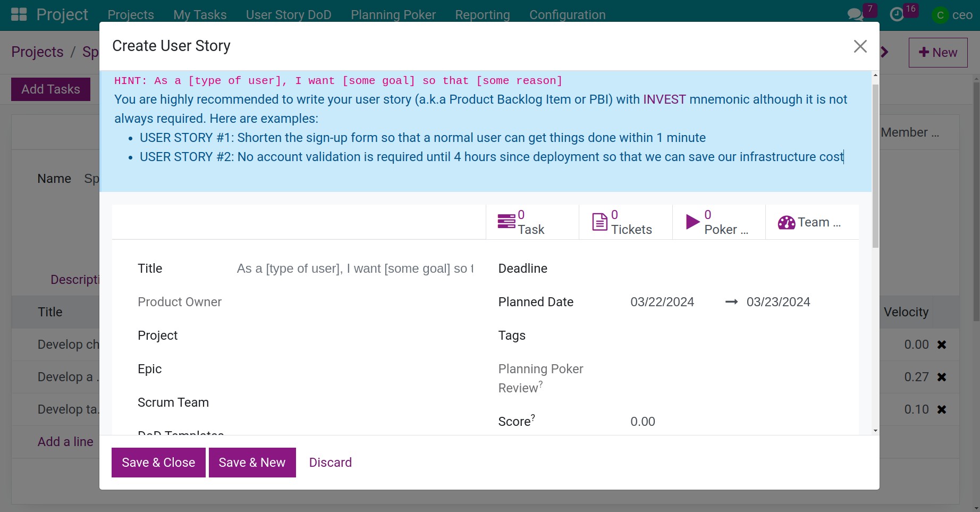Click the Score value 0.00 field
Viewport: 980px width, 512px height.
(x=643, y=422)
